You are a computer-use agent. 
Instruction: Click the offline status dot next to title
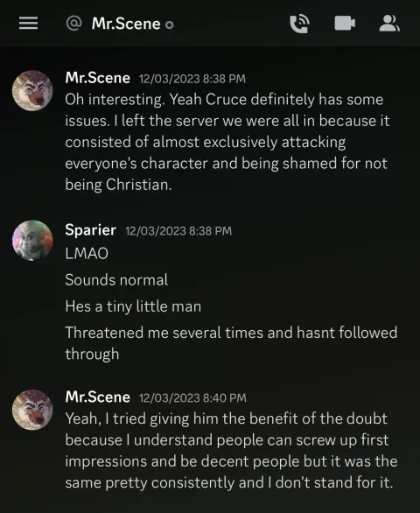point(170,25)
